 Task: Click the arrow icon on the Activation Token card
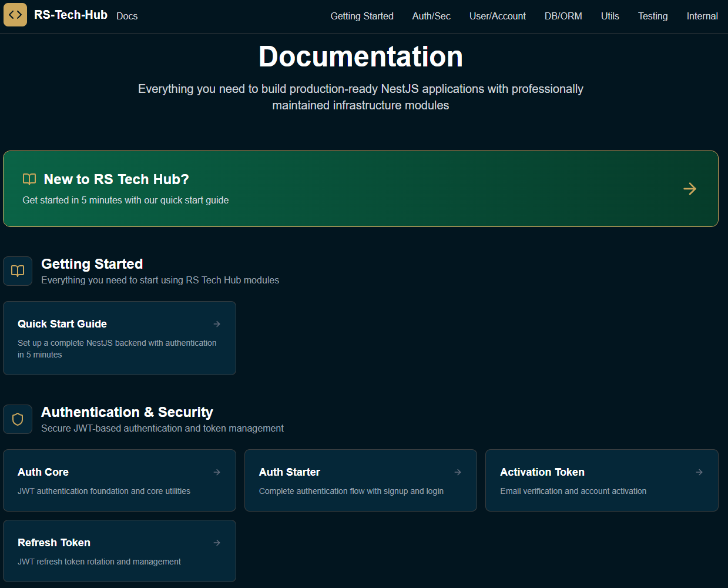(x=699, y=472)
